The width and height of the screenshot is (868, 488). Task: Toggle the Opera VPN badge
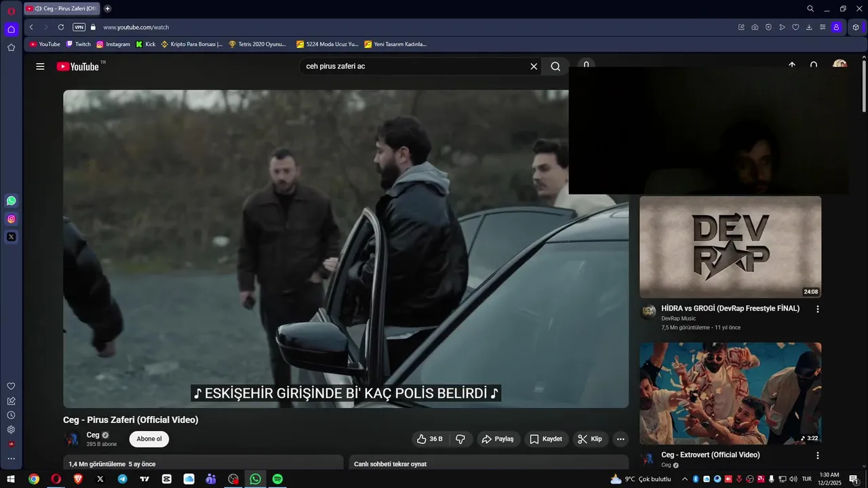coord(79,27)
